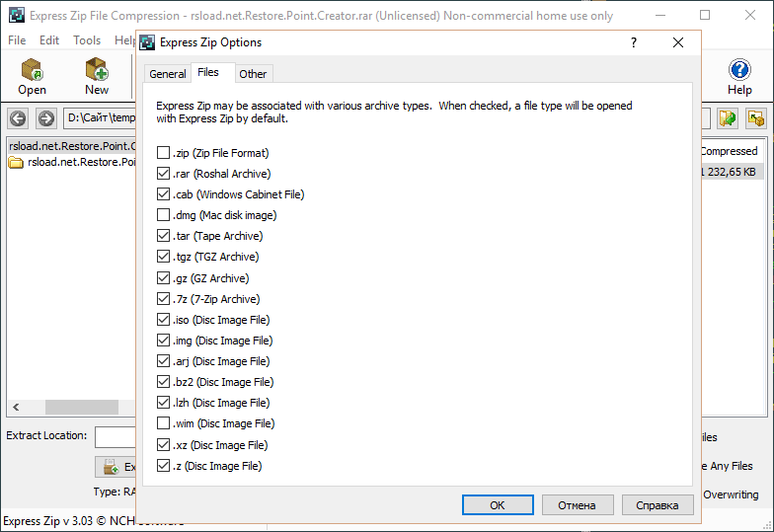Click the Справка help button
Image resolution: width=774 pixels, height=532 pixels.
(658, 505)
